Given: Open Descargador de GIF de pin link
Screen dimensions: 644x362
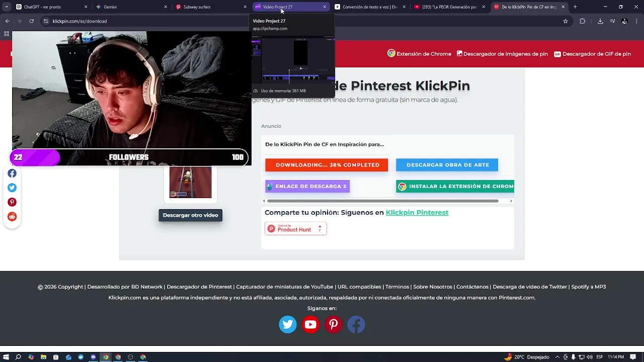Looking at the screenshot, I should pyautogui.click(x=592, y=54).
